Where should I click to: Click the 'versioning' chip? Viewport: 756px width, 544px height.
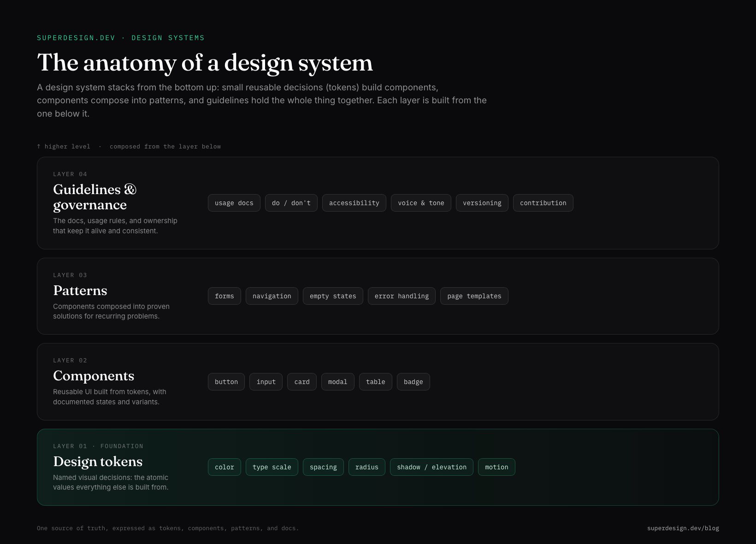[482, 203]
